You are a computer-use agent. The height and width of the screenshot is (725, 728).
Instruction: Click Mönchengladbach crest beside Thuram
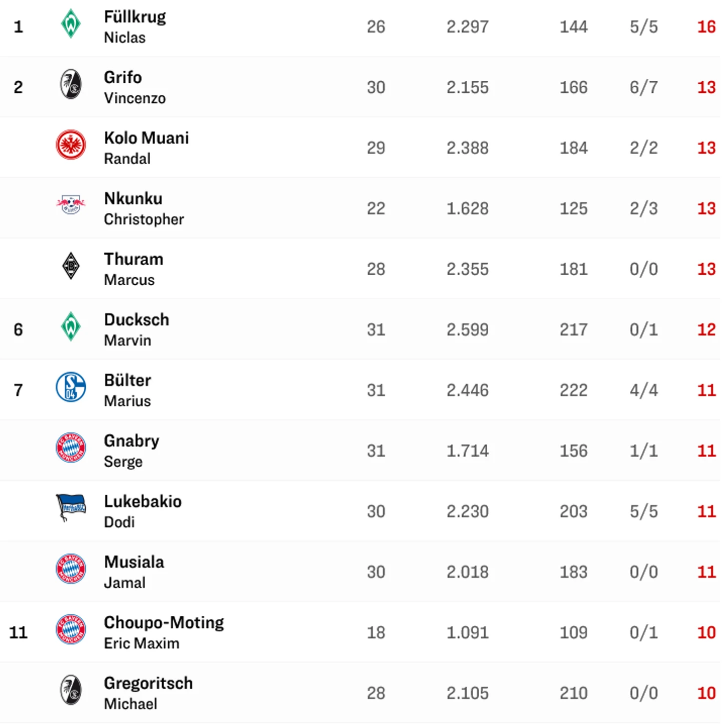(71, 266)
